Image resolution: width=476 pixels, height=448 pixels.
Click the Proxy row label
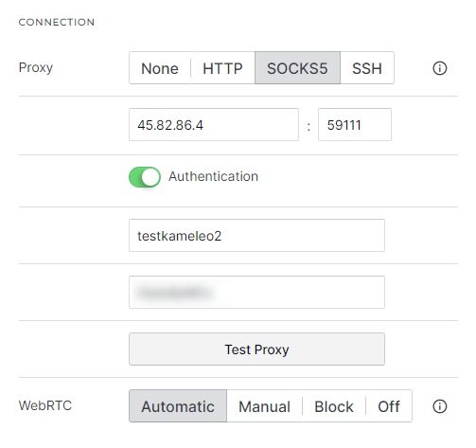pyautogui.click(x=36, y=68)
